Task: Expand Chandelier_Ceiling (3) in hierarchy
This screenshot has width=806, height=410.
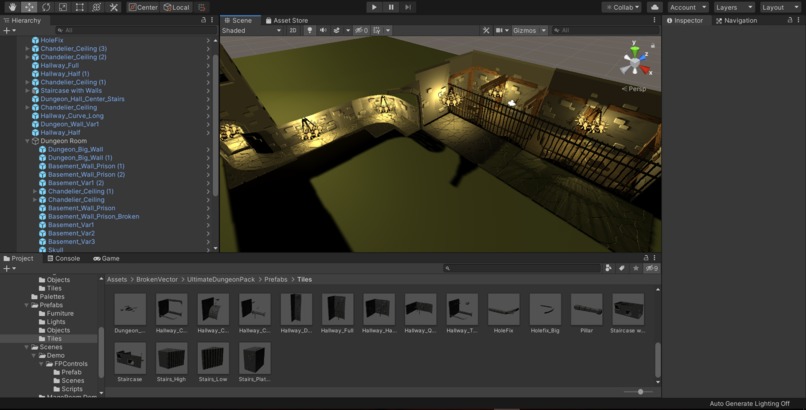Action: [x=27, y=48]
